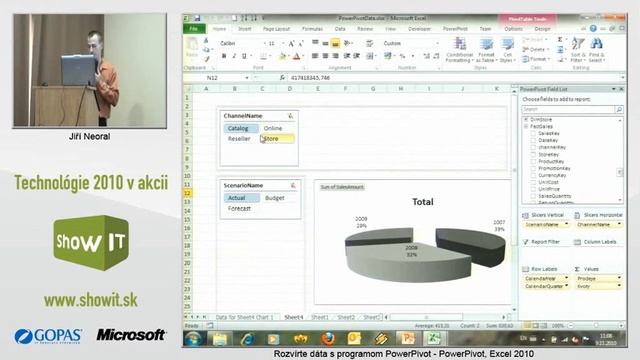Image resolution: width=640 pixels, height=360 pixels.
Task: Select Catalog in ChannelName slicer
Action: pos(241,128)
